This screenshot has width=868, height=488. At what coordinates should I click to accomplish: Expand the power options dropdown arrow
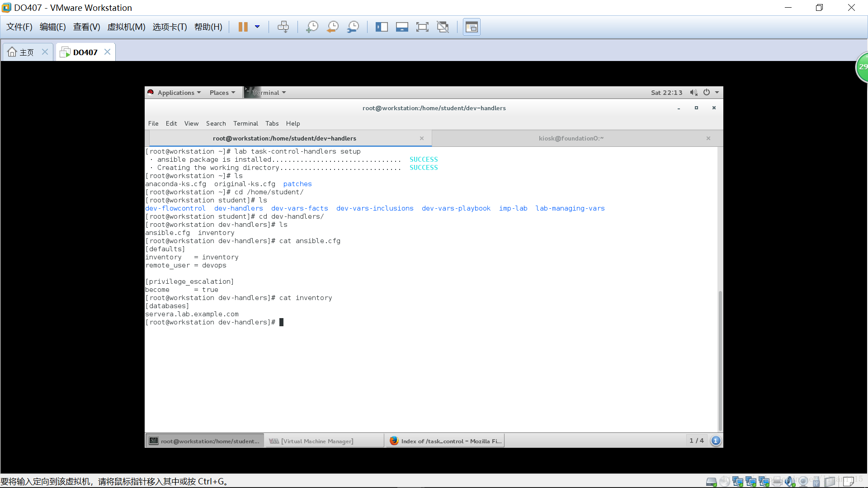click(x=257, y=27)
